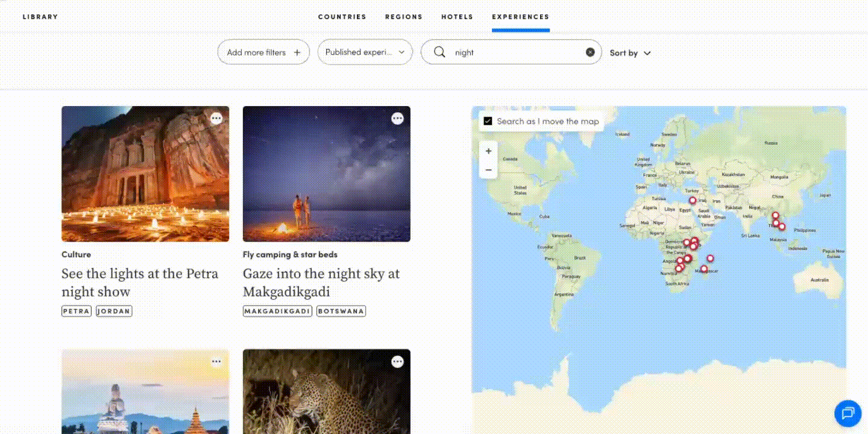Open options menu on Makgadikgadi night sky card
This screenshot has height=434, width=868.
[397, 119]
